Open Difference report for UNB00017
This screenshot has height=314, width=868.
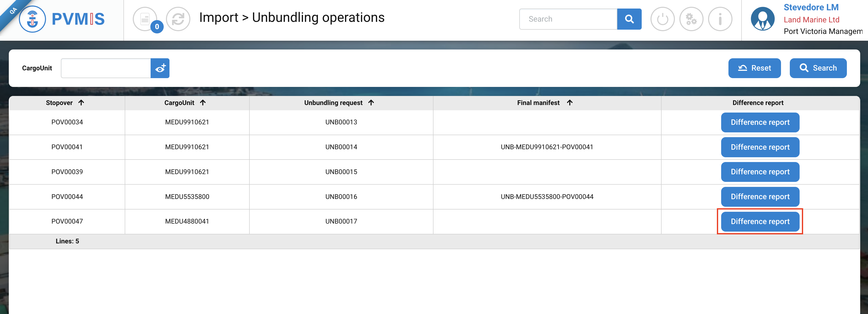(x=760, y=222)
